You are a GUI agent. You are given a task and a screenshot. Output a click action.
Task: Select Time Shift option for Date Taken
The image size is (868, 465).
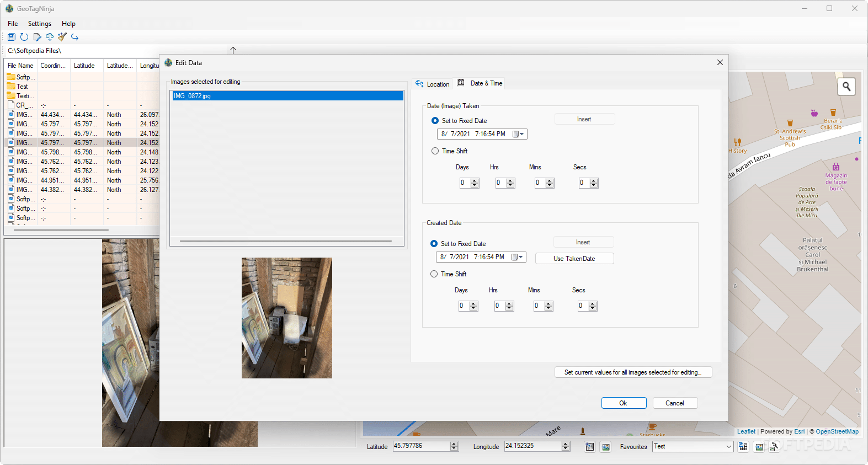(435, 151)
